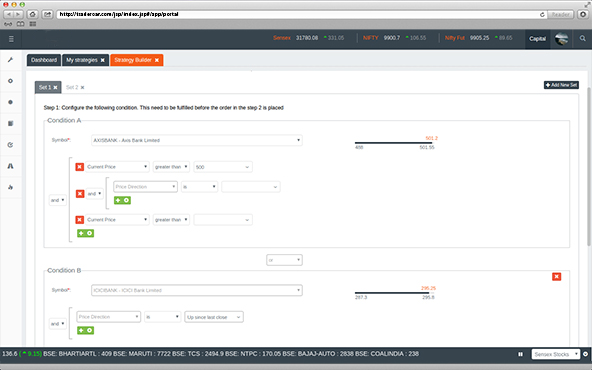Go forward in browser history
Image resolution: width=592 pixels, height=370 pixels.
click(18, 14)
